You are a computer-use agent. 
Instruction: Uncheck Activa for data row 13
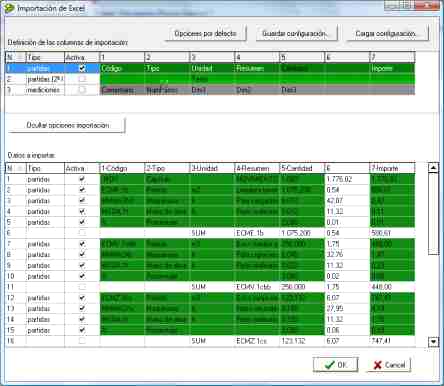click(x=82, y=309)
